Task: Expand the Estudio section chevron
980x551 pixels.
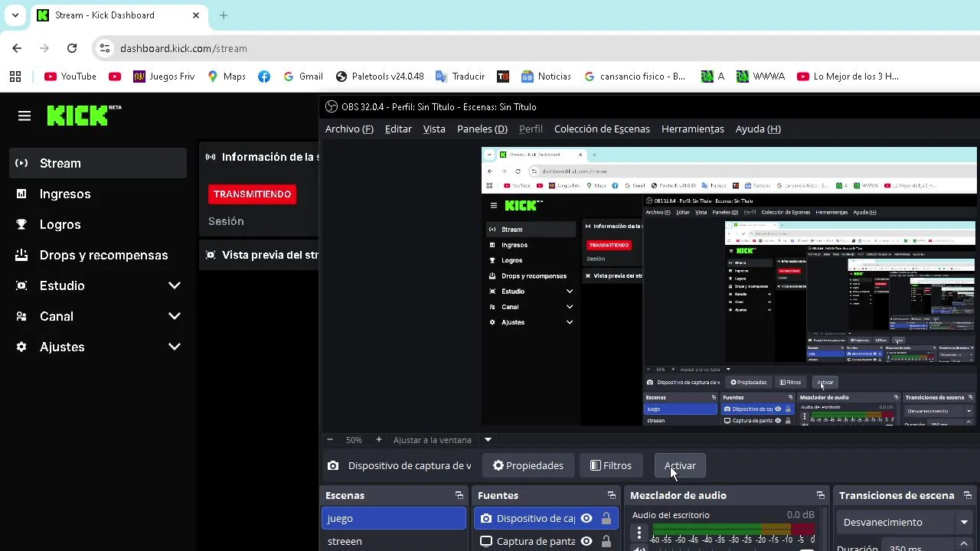Action: [x=175, y=285]
